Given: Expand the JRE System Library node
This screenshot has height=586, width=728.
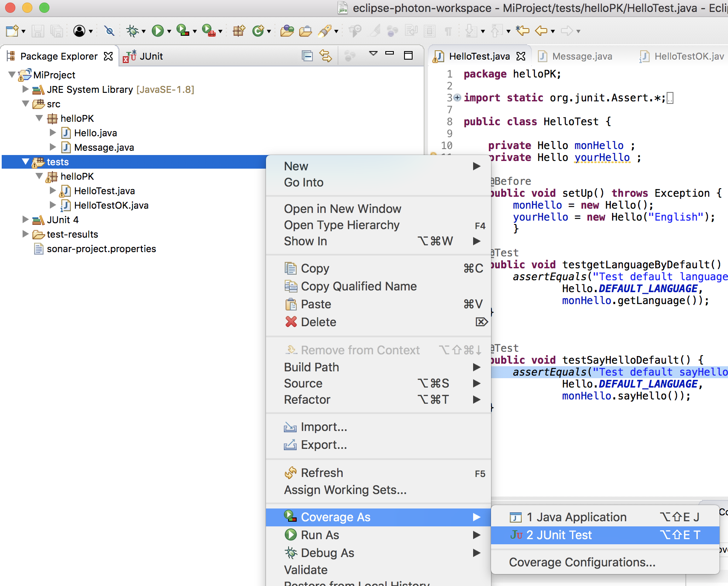Looking at the screenshot, I should (x=26, y=89).
